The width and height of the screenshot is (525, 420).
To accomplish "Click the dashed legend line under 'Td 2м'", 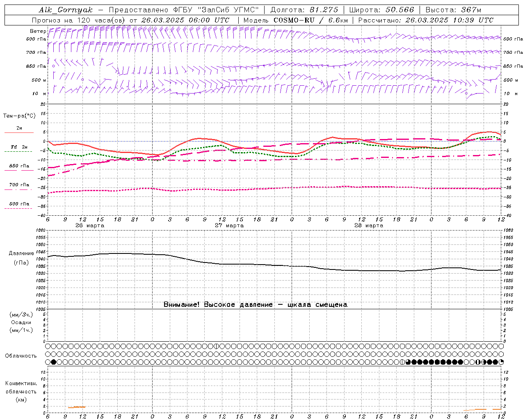I will pos(18,151).
